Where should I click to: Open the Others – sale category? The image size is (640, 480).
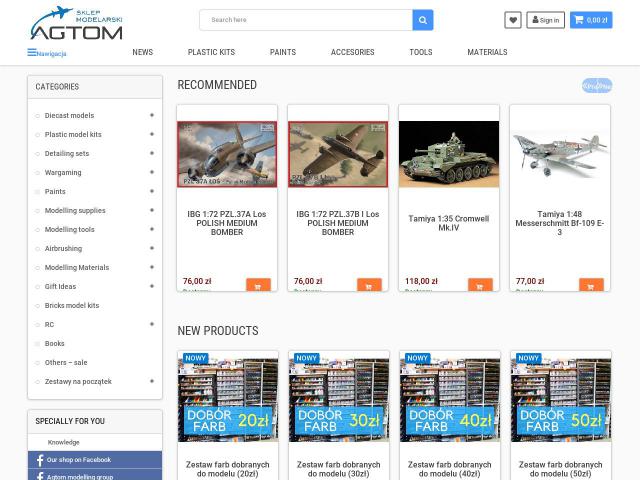tap(66, 362)
